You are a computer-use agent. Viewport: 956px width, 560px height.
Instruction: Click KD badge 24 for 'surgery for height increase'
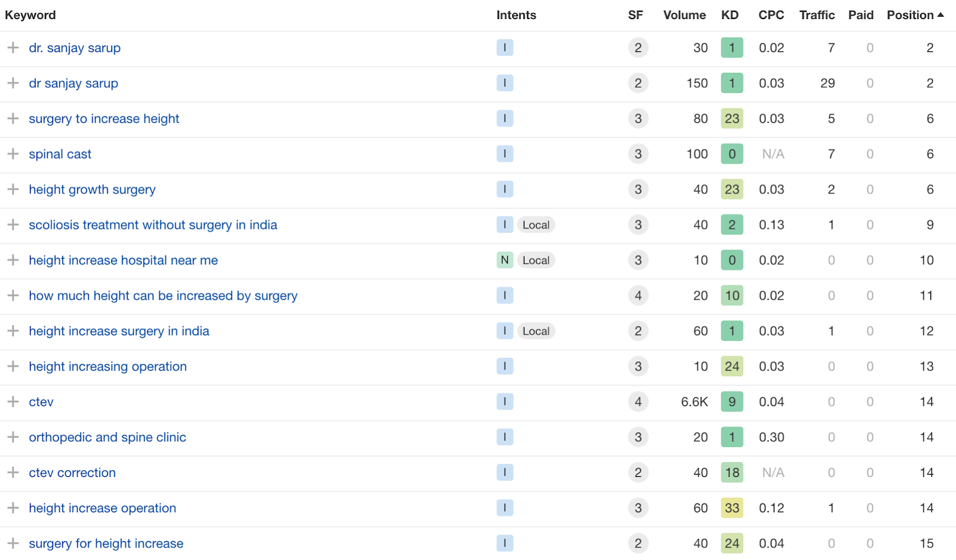[x=732, y=543]
